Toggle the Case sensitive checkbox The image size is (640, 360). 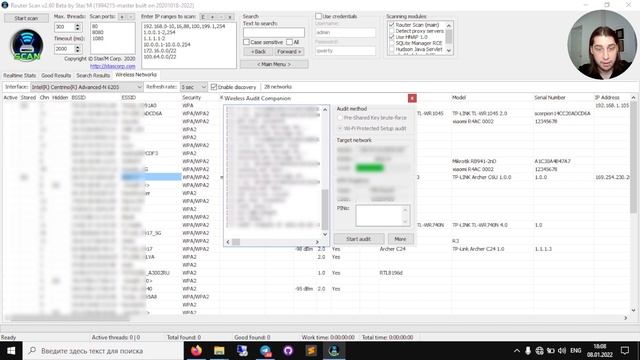246,42
